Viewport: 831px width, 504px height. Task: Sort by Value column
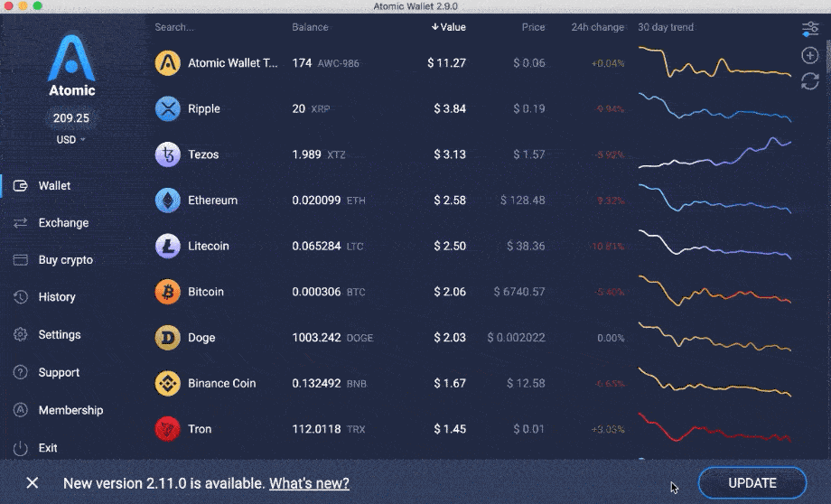(x=448, y=27)
